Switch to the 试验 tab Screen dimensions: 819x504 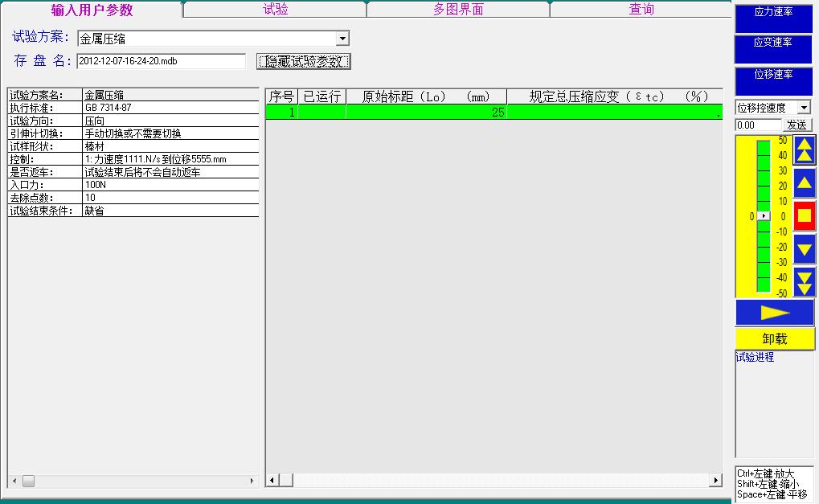click(275, 10)
